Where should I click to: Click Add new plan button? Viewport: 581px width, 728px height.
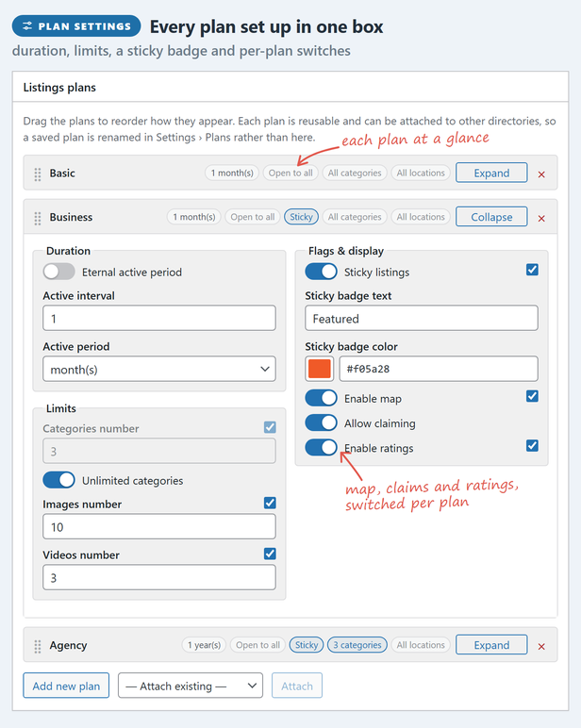(x=66, y=686)
